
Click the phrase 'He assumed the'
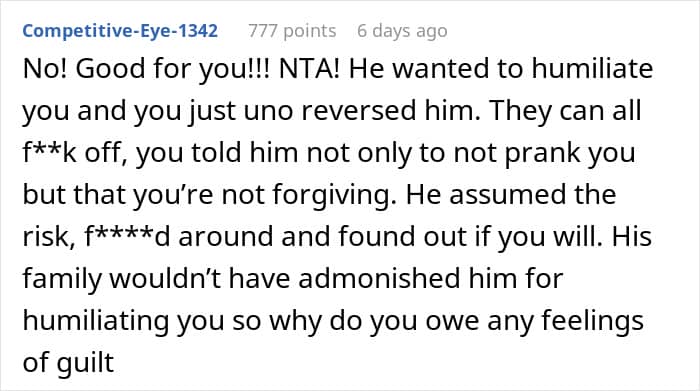tap(511, 194)
